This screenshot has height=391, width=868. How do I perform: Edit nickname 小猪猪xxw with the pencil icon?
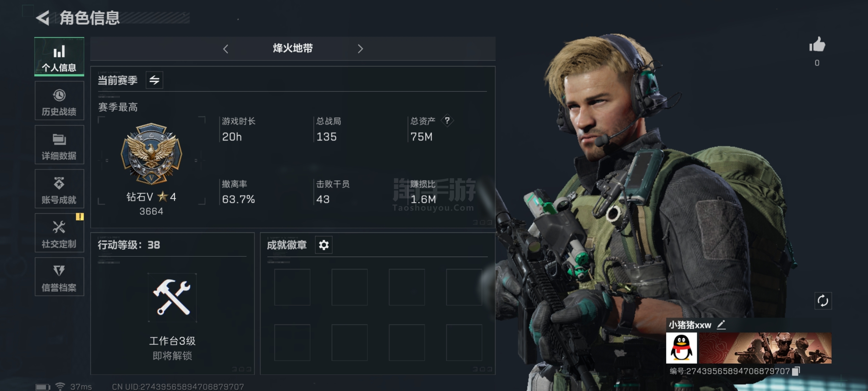[x=721, y=325]
